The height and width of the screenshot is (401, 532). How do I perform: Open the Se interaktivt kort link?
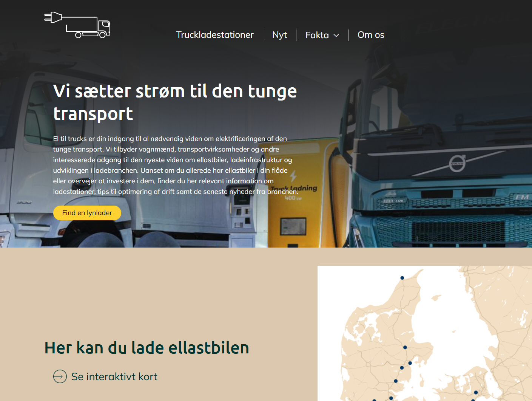(114, 377)
